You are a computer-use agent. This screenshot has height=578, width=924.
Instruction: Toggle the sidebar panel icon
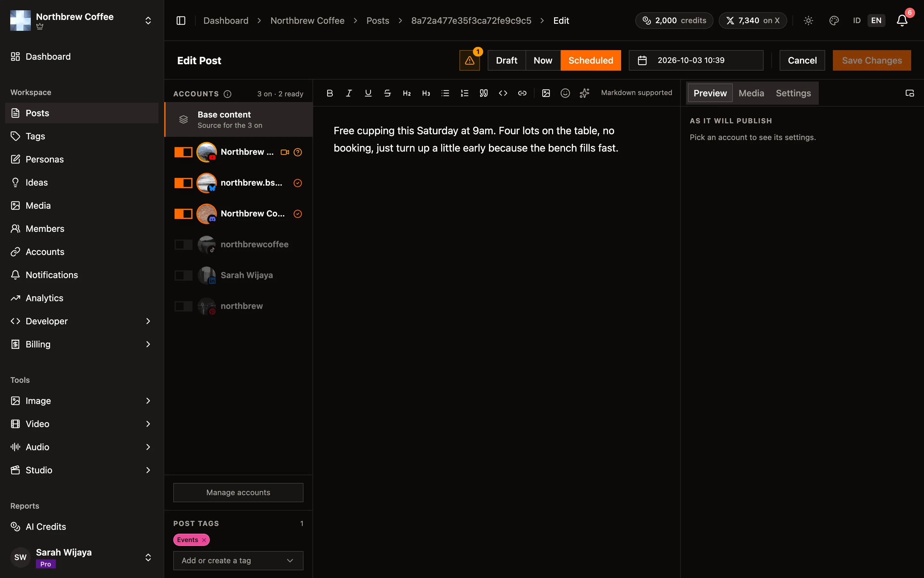click(x=181, y=21)
